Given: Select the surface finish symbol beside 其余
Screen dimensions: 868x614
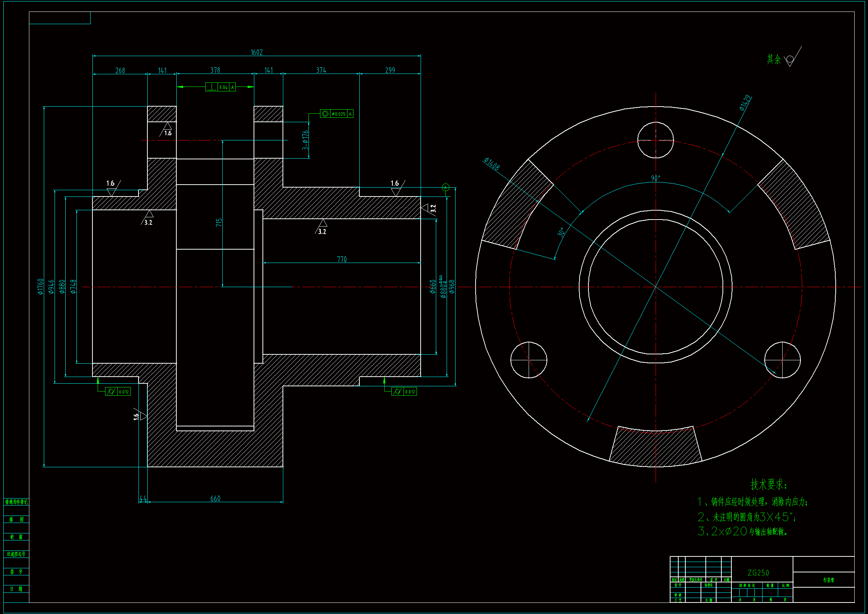Looking at the screenshot, I should 791,59.
